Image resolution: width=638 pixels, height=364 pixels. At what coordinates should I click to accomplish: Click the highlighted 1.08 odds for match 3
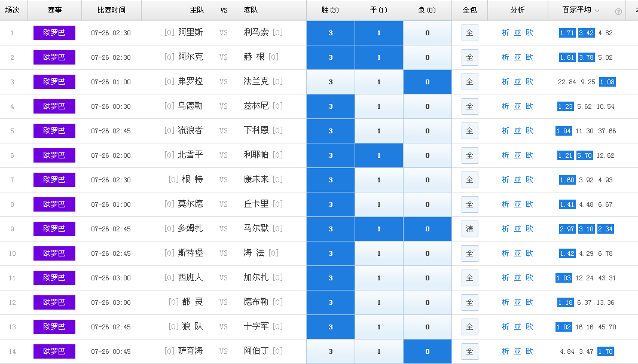click(607, 82)
